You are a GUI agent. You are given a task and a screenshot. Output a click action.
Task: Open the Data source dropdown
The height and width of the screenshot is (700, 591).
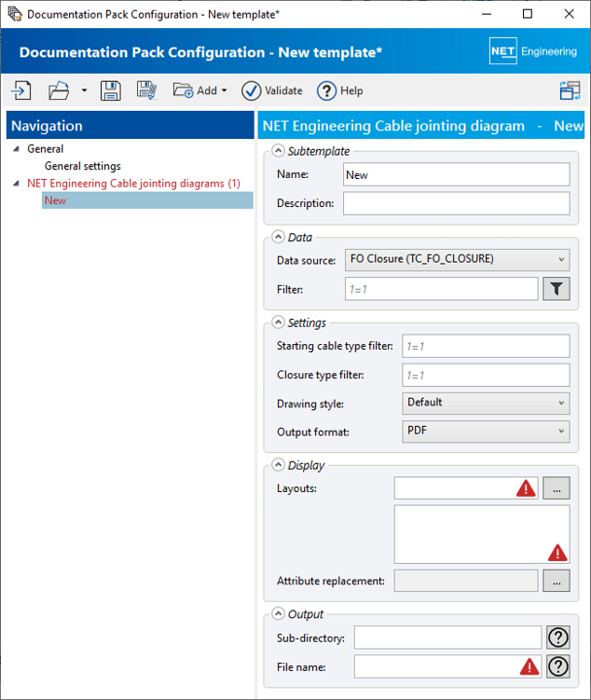coord(456,260)
